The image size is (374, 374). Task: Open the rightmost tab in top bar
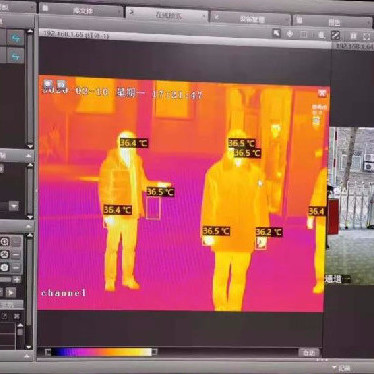(332, 22)
